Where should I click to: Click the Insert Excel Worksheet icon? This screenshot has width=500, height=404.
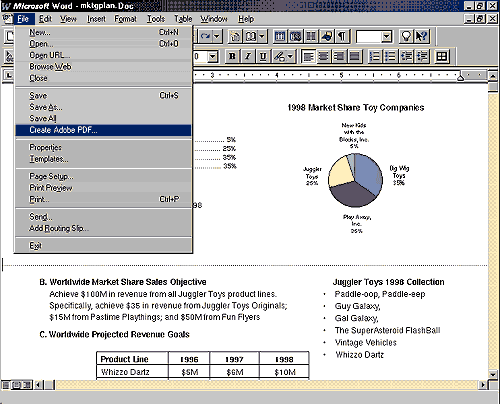click(x=295, y=36)
